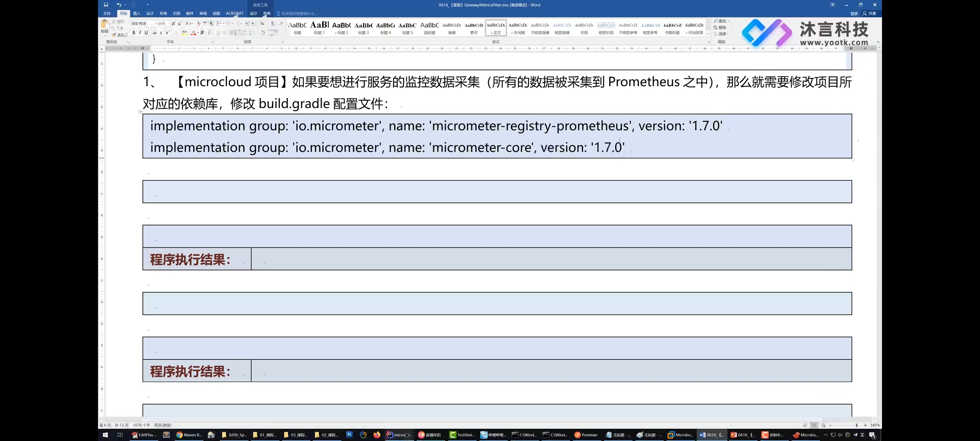The height and width of the screenshot is (441, 980).
Task: Toggle Show/Hide paragraph marks
Action: [281, 24]
